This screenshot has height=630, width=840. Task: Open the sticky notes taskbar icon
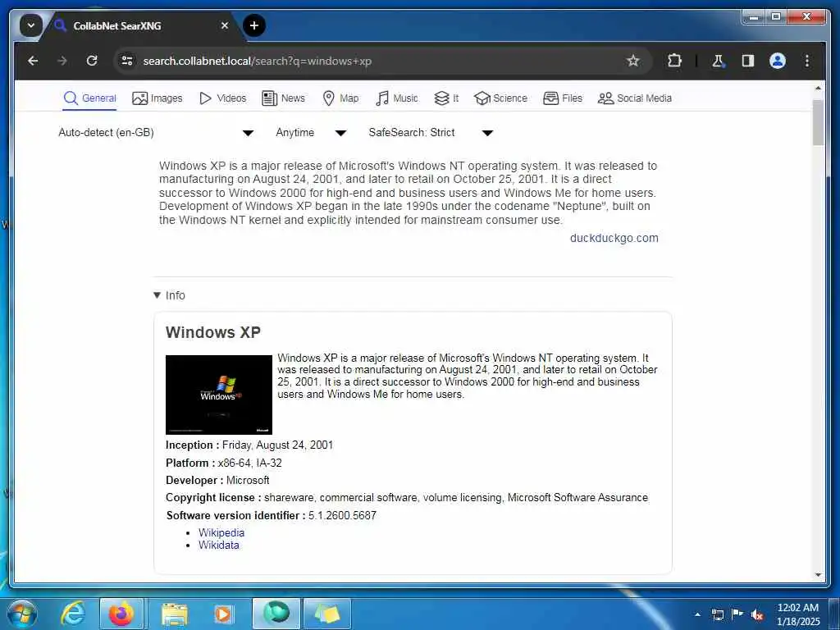(327, 614)
